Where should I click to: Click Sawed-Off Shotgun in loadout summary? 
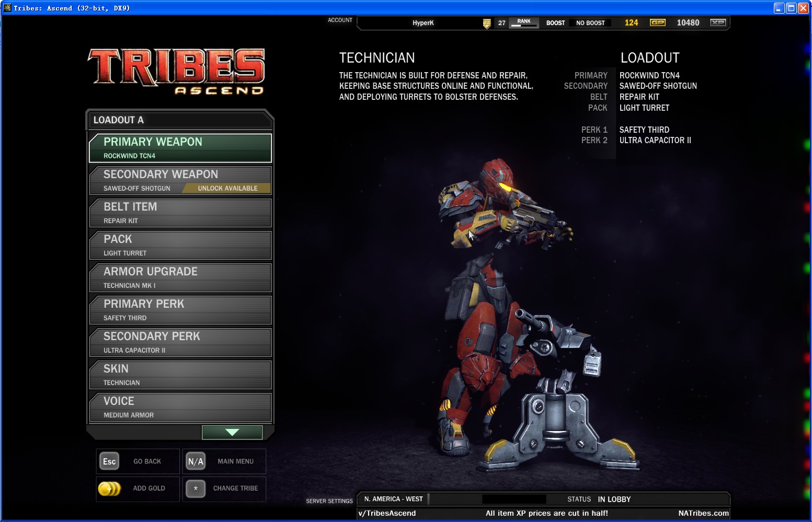point(658,86)
